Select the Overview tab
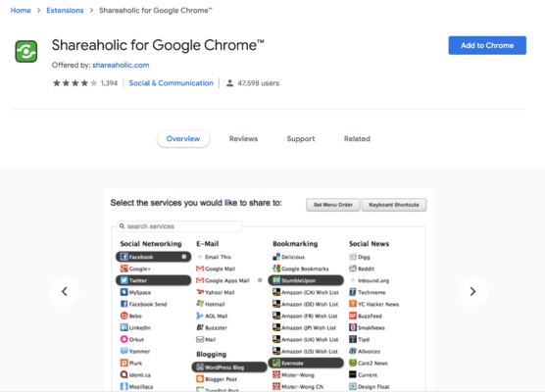The image size is (545, 392). (x=183, y=138)
